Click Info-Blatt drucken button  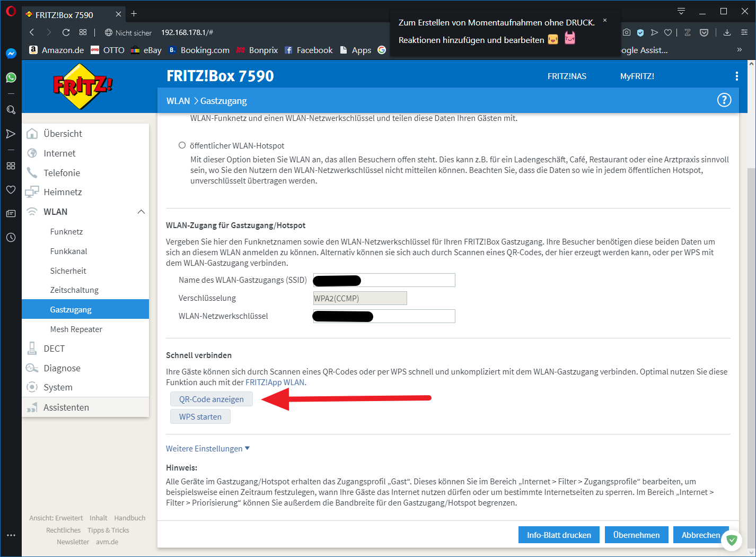point(559,535)
